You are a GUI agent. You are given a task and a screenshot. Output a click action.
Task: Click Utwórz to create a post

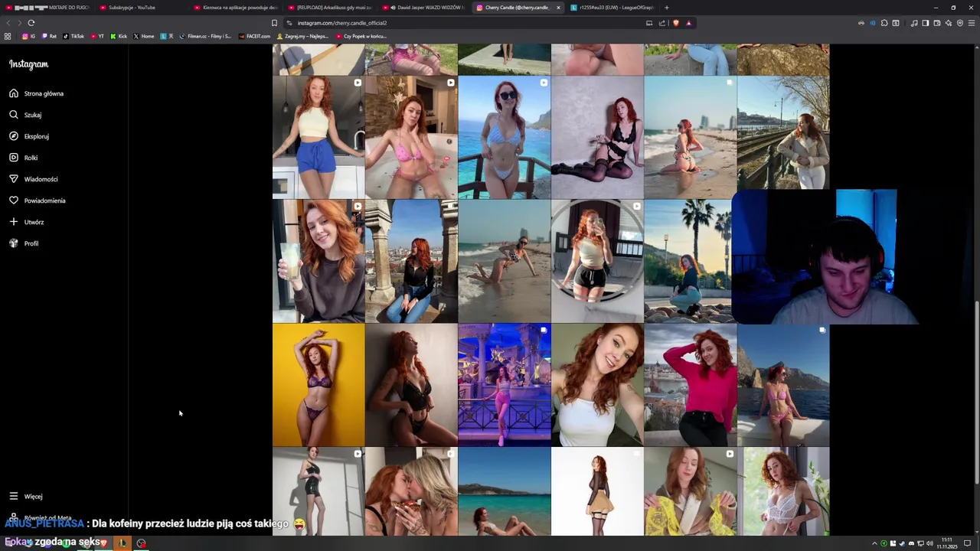coord(27,222)
